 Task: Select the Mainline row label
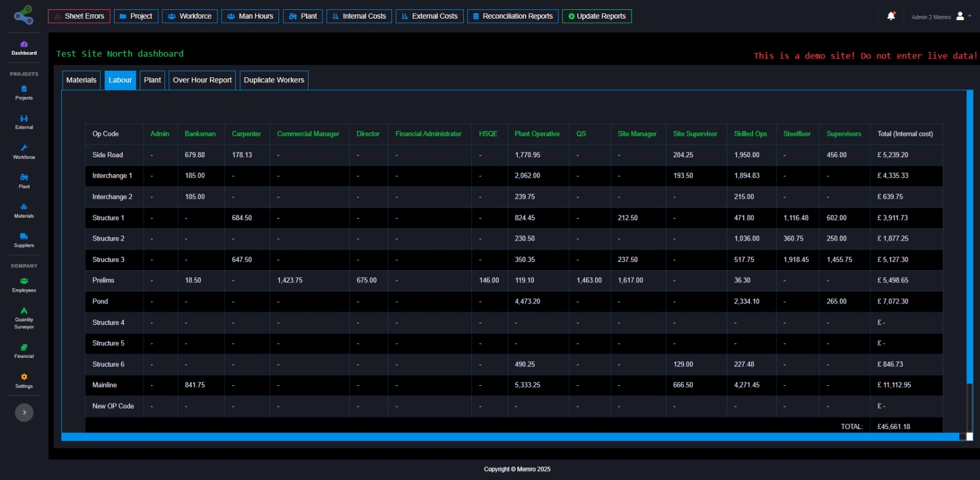pyautogui.click(x=104, y=385)
